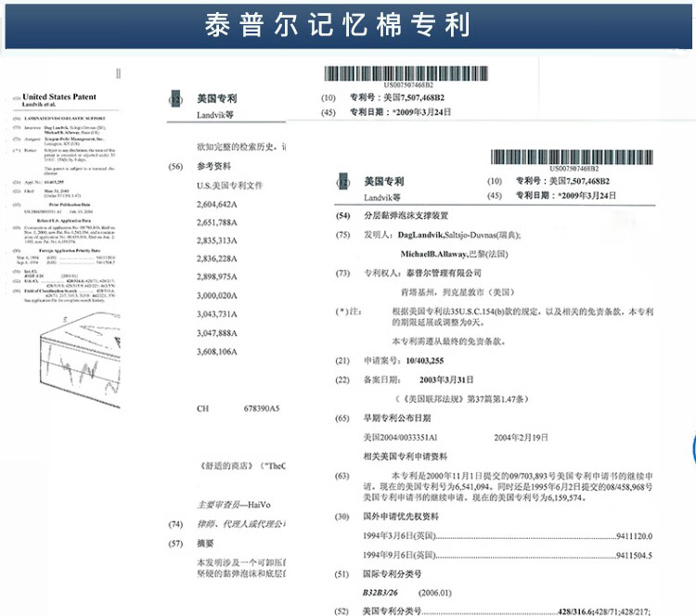Click the date 2004年2月19日
Viewport: 696px width, 616px height.
click(x=522, y=438)
